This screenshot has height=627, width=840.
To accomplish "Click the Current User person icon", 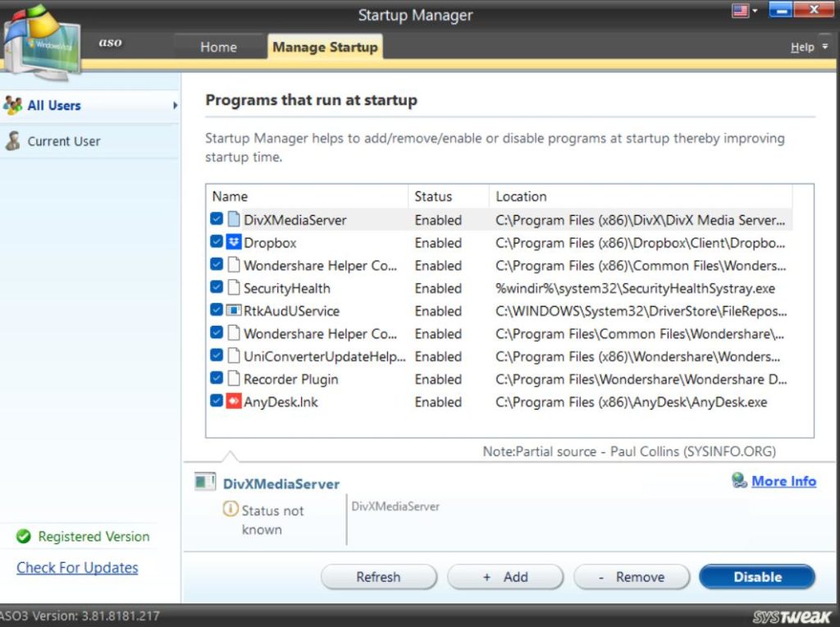I will point(13,141).
